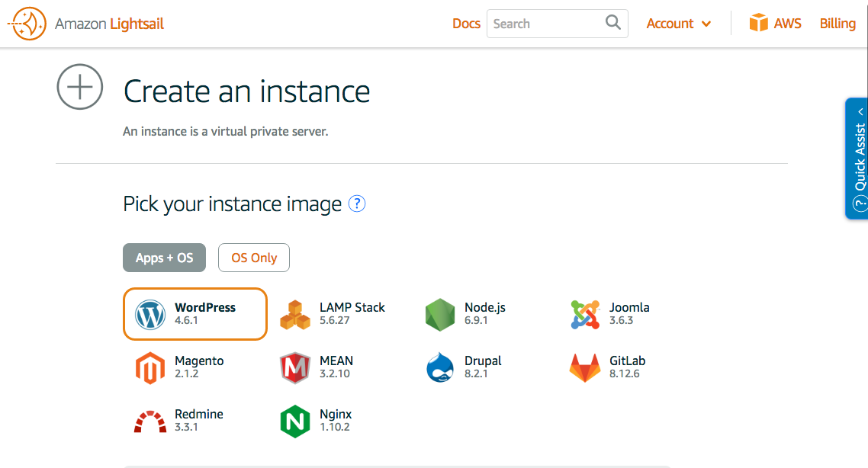Screen dimensions: 868x468
Task: Open the Account dropdown menu
Action: 678,24
